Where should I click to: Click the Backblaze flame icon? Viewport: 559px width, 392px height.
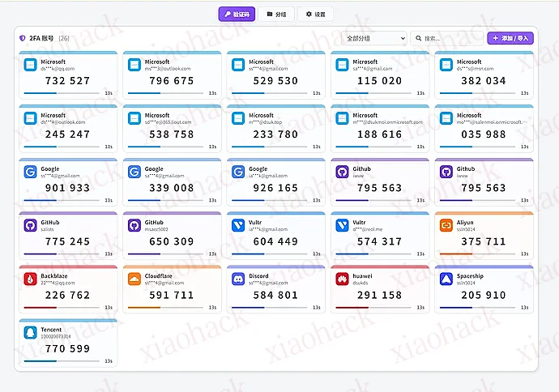pyautogui.click(x=30, y=279)
